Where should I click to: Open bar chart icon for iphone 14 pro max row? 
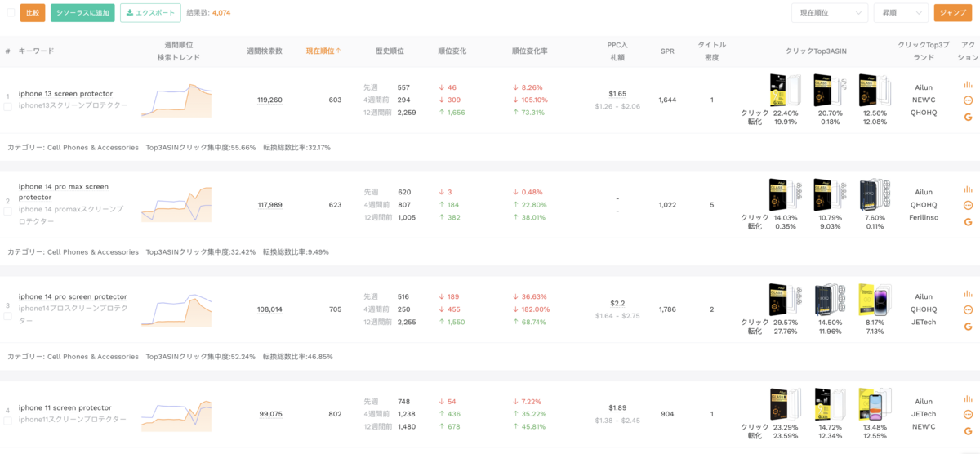(968, 189)
